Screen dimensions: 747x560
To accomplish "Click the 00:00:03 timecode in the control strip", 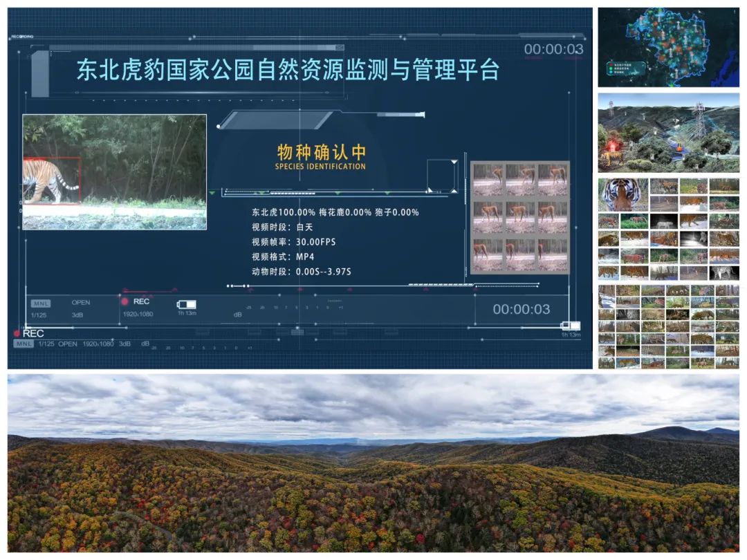I will pos(522,310).
